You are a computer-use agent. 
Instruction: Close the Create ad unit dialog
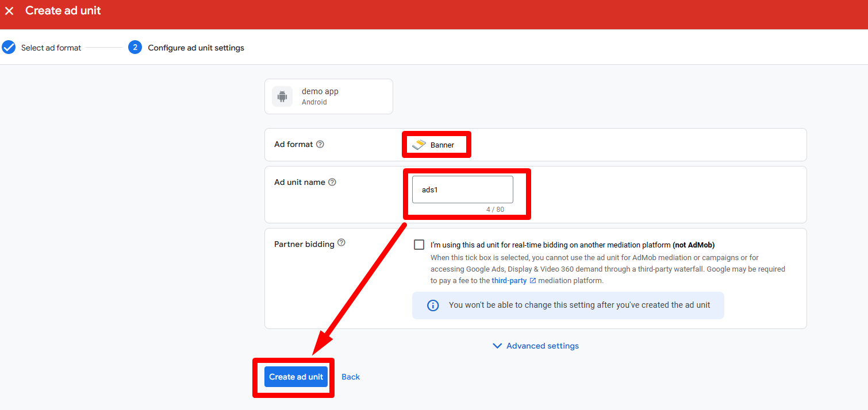(x=9, y=11)
